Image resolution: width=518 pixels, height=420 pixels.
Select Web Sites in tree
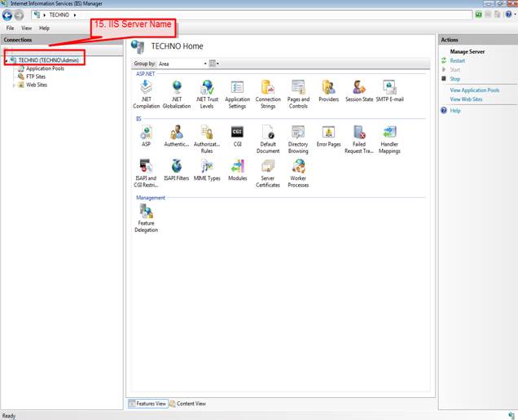[37, 85]
